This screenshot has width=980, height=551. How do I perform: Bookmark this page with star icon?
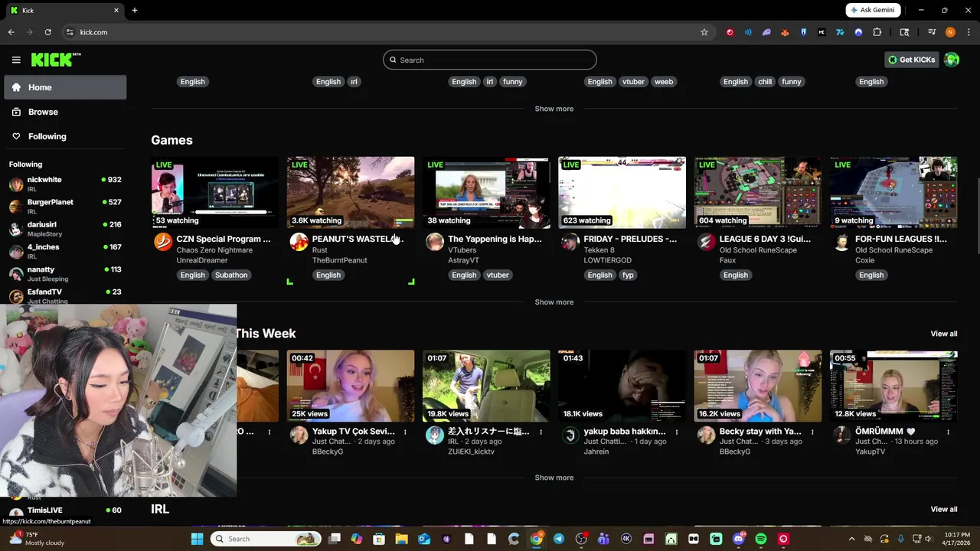pyautogui.click(x=704, y=32)
